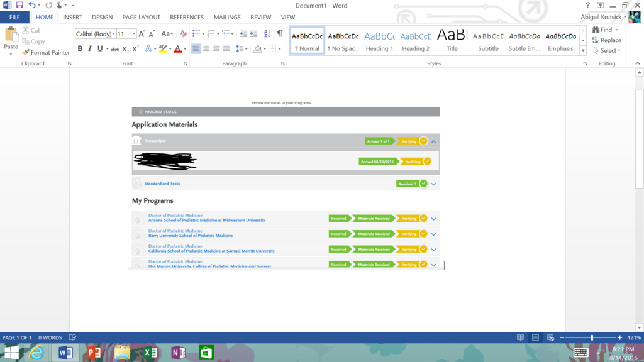Toggle Italic formatting
Screen dimensions: 644x362
90,48
